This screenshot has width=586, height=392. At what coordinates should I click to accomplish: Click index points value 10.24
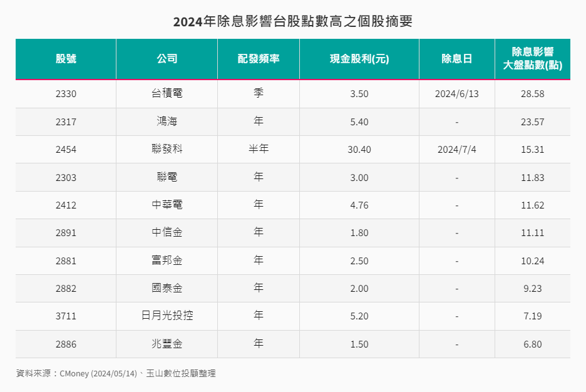[533, 261]
